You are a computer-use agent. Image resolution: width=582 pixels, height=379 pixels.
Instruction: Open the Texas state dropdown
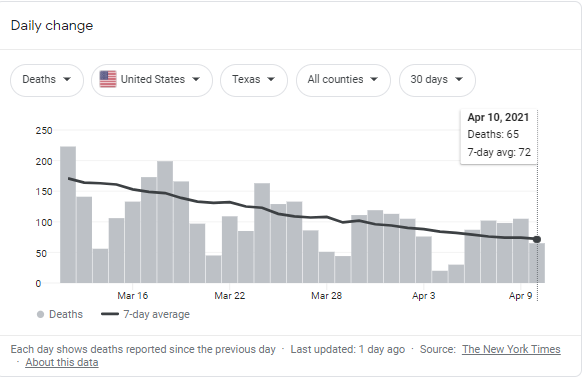pos(254,80)
